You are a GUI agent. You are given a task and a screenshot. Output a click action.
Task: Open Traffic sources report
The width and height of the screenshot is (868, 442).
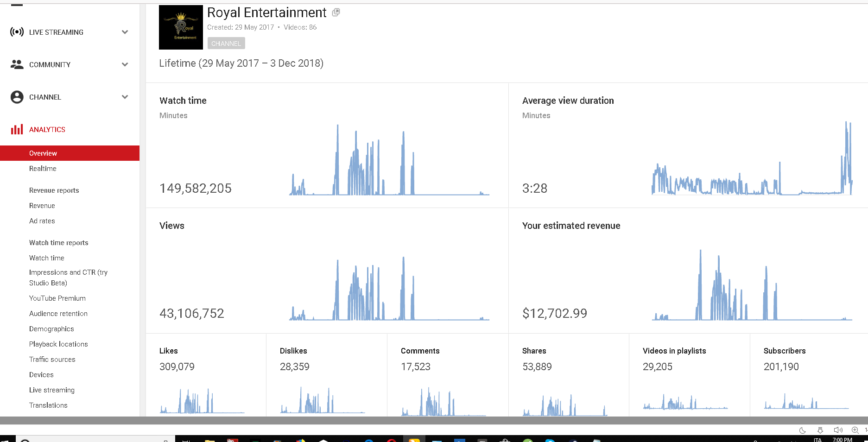click(x=52, y=360)
